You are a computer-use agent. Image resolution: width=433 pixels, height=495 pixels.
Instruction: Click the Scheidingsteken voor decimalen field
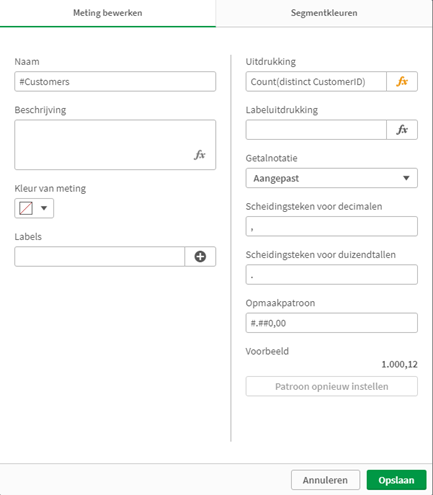coord(332,226)
